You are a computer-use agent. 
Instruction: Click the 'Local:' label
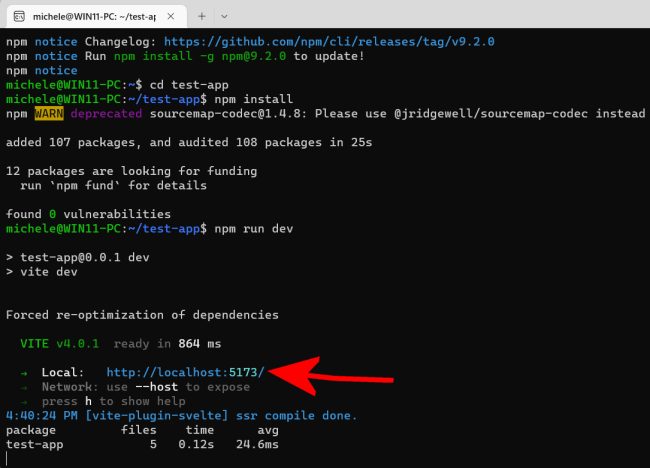pos(63,372)
